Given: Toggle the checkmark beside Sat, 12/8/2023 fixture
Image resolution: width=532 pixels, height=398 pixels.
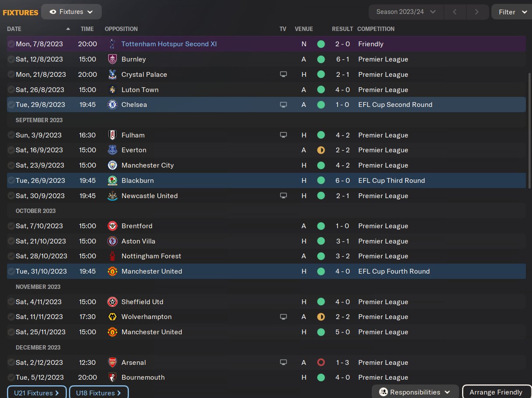Looking at the screenshot, I should click(x=11, y=59).
